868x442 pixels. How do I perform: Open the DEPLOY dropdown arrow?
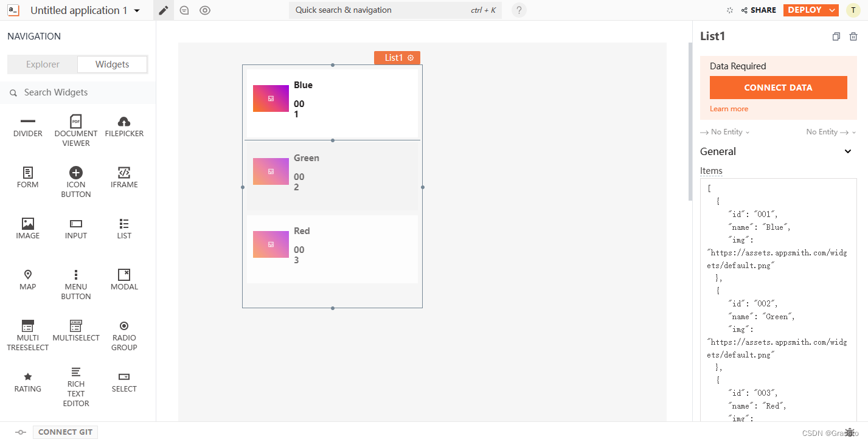point(833,10)
